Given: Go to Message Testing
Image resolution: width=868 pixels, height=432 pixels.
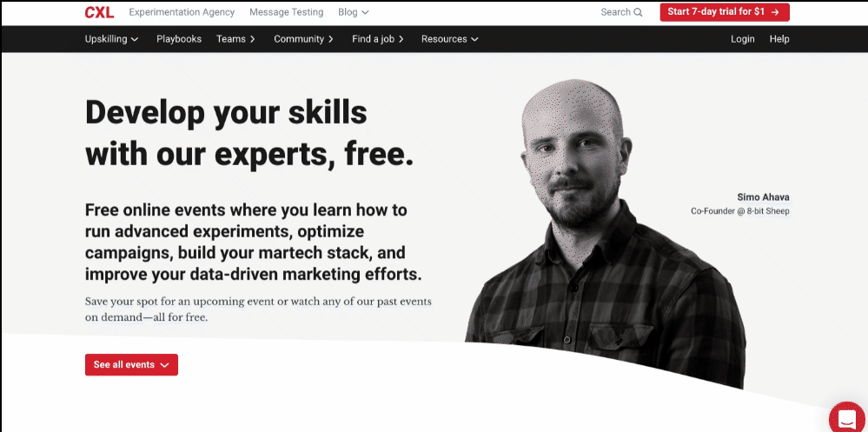Looking at the screenshot, I should (x=286, y=12).
